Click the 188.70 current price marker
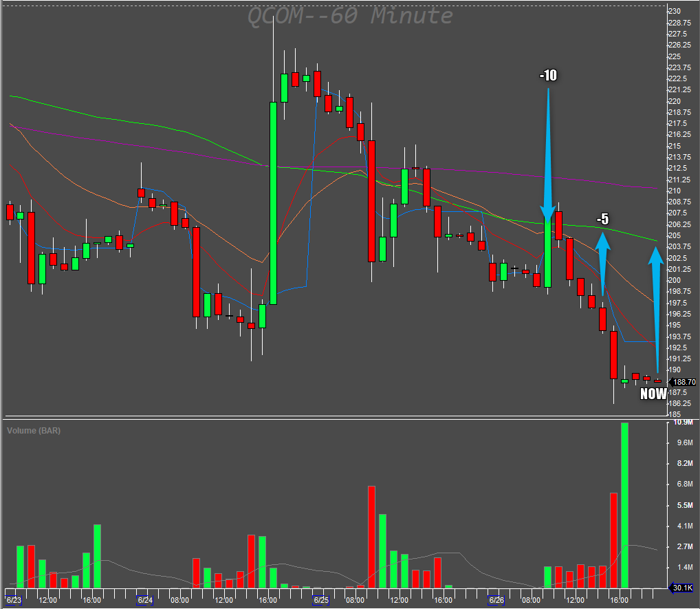 pos(684,382)
